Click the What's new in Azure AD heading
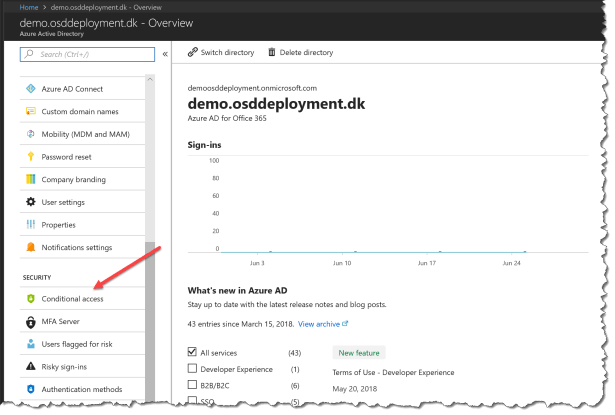This screenshot has width=615, height=415. tap(237, 290)
